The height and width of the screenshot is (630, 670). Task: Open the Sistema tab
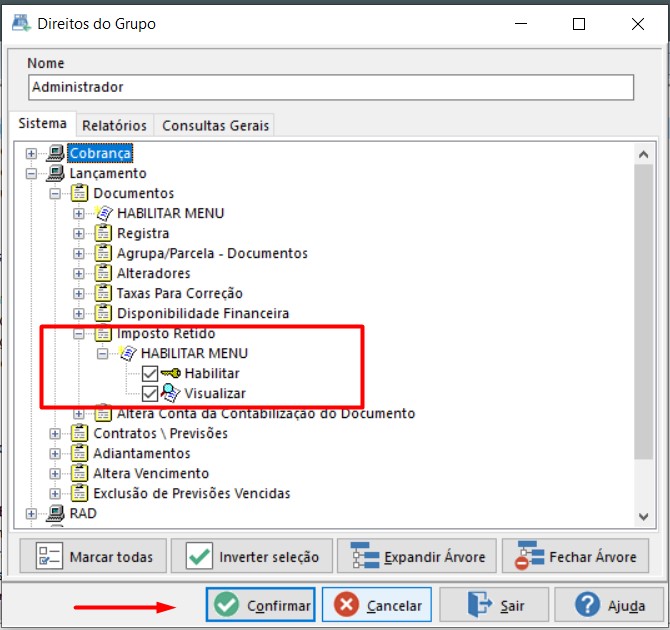coord(42,124)
